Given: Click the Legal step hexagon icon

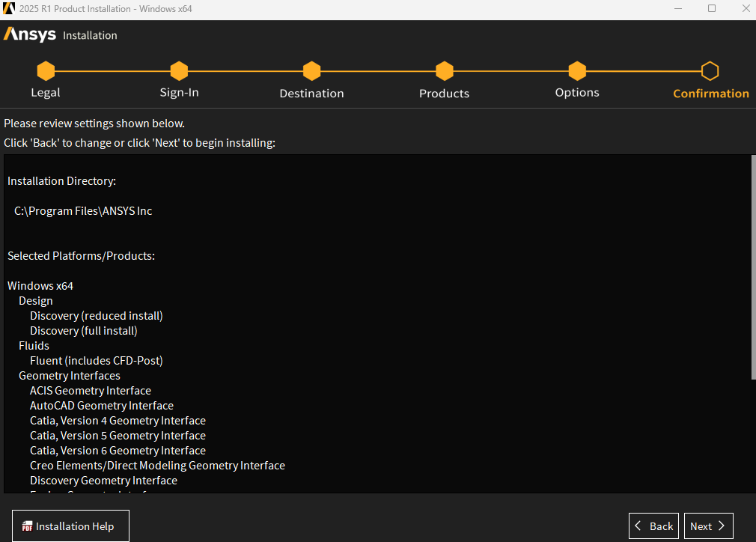Looking at the screenshot, I should (x=46, y=71).
